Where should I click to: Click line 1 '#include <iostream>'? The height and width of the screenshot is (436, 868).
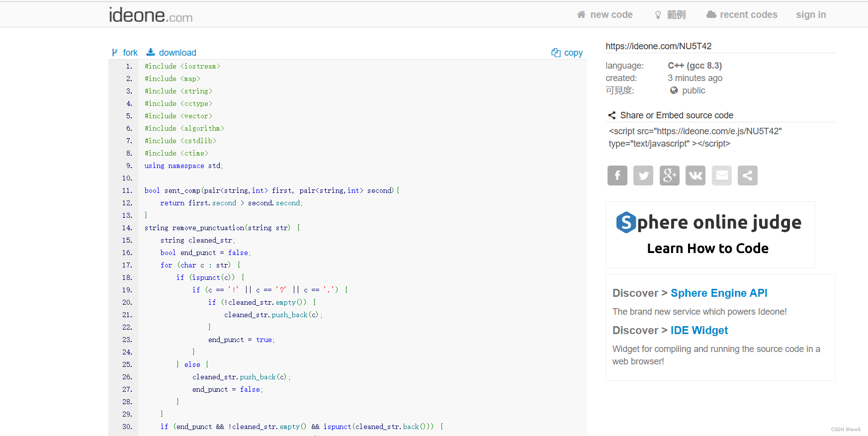pyautogui.click(x=182, y=66)
